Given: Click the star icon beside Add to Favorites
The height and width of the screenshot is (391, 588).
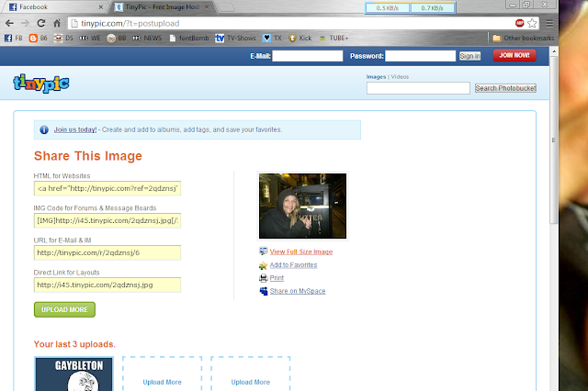Looking at the screenshot, I should click(x=263, y=265).
